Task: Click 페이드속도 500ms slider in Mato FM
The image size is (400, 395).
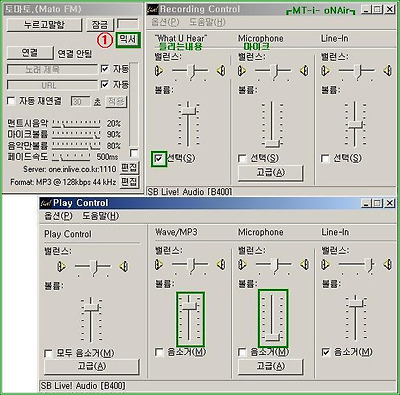Action: pyautogui.click(x=71, y=156)
